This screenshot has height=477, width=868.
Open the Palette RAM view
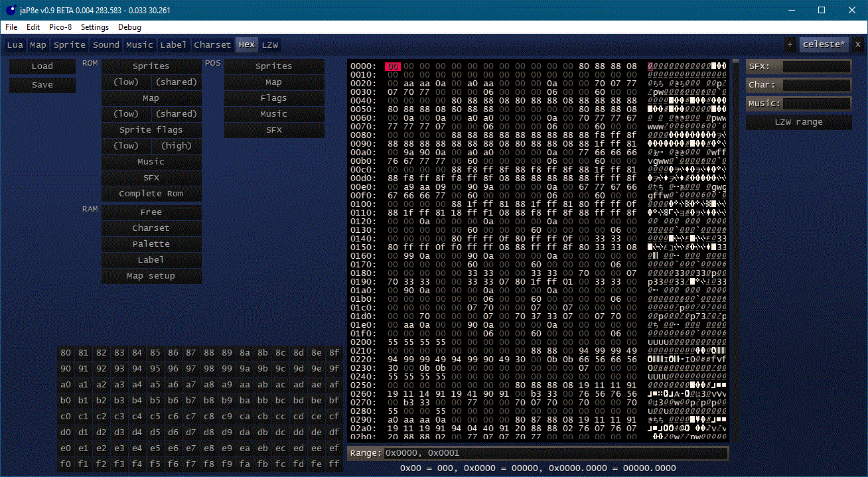tap(151, 243)
